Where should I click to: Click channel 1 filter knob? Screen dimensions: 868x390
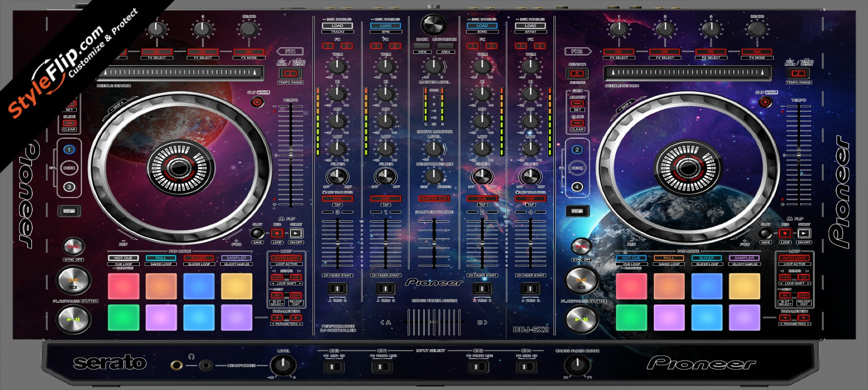[x=385, y=176]
